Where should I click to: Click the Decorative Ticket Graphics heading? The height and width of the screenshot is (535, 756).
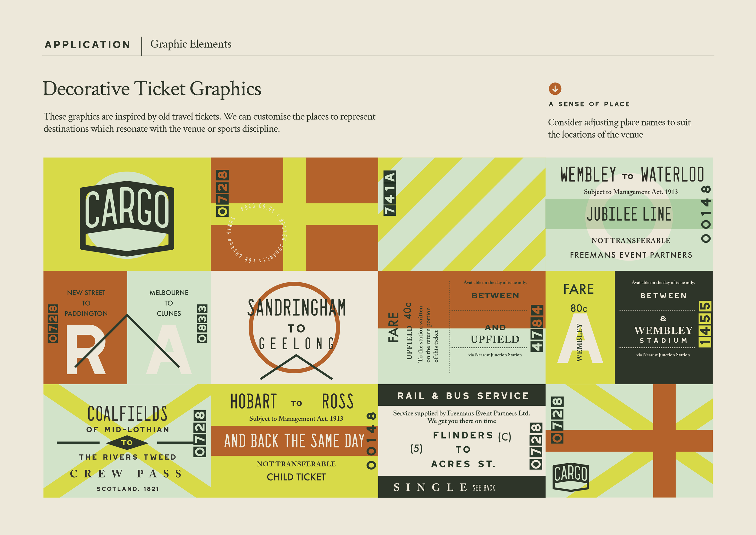(x=152, y=89)
